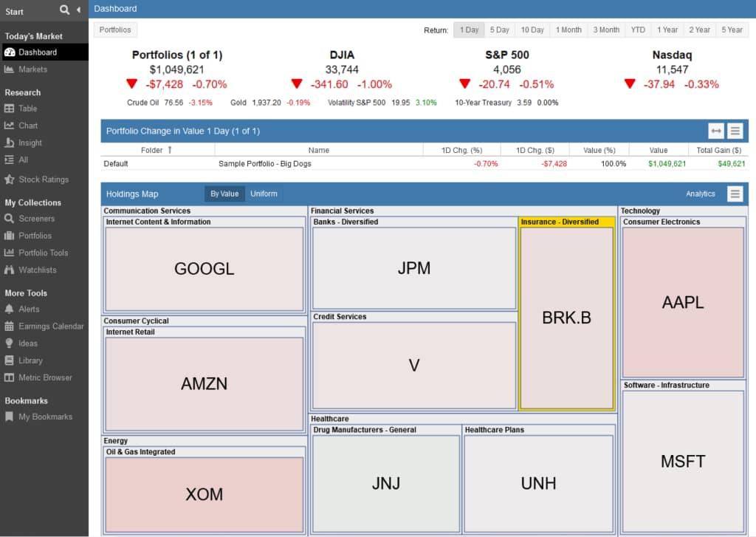756x537 pixels.
Task: Sort by Folder column arrow icon
Action: [x=170, y=150]
